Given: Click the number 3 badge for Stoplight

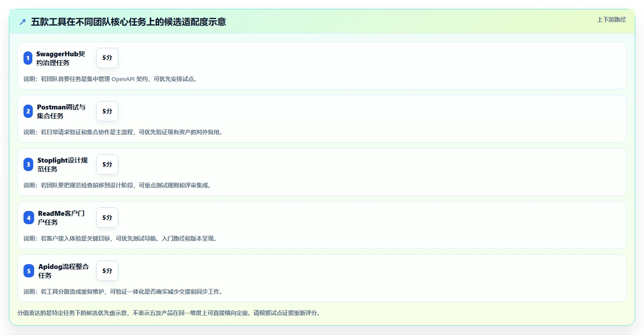Looking at the screenshot, I should tap(28, 164).
